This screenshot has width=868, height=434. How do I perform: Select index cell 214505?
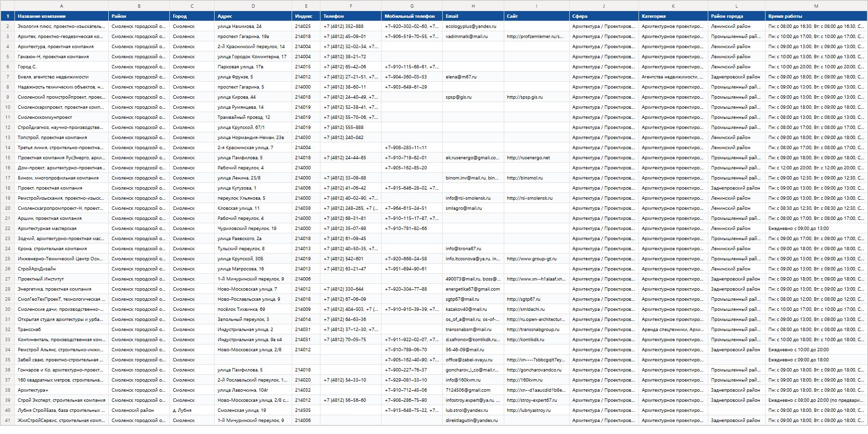[306, 410]
